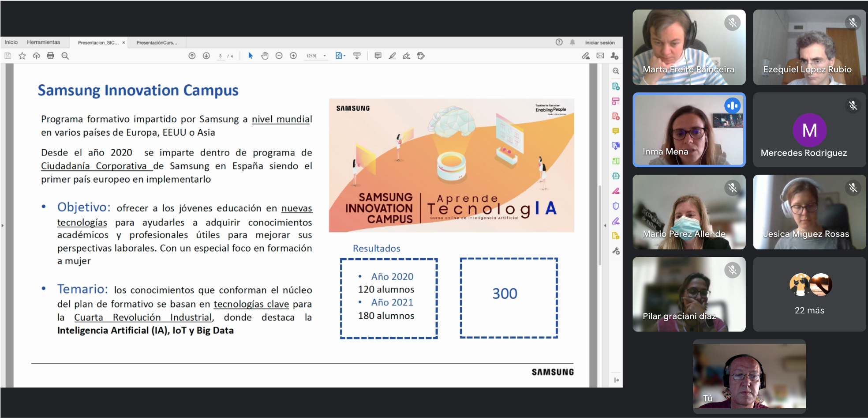Click the scrolling mode keyboard-arrow icon
This screenshot has width=868, height=418.
pyautogui.click(x=357, y=56)
